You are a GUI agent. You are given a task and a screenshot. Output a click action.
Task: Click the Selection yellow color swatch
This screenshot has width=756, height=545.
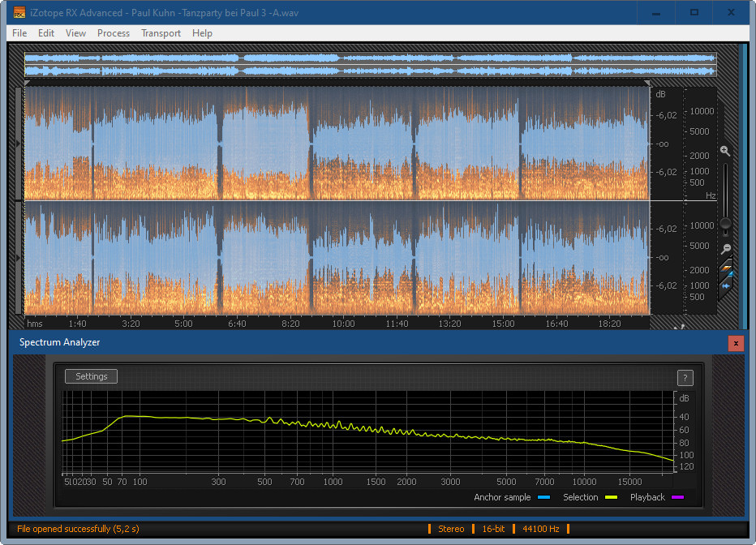point(611,497)
